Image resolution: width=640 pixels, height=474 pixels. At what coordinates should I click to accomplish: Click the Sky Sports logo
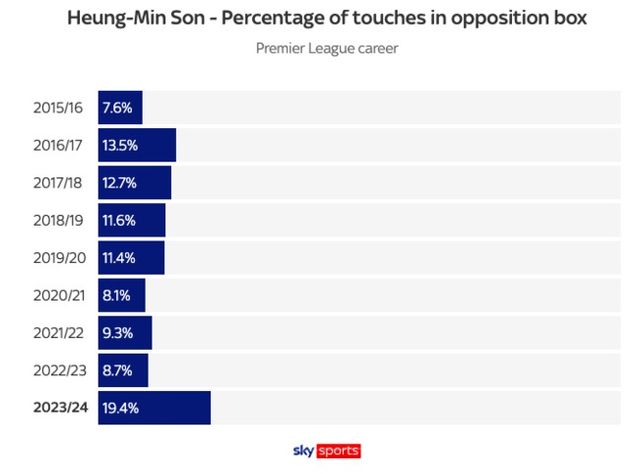326,450
